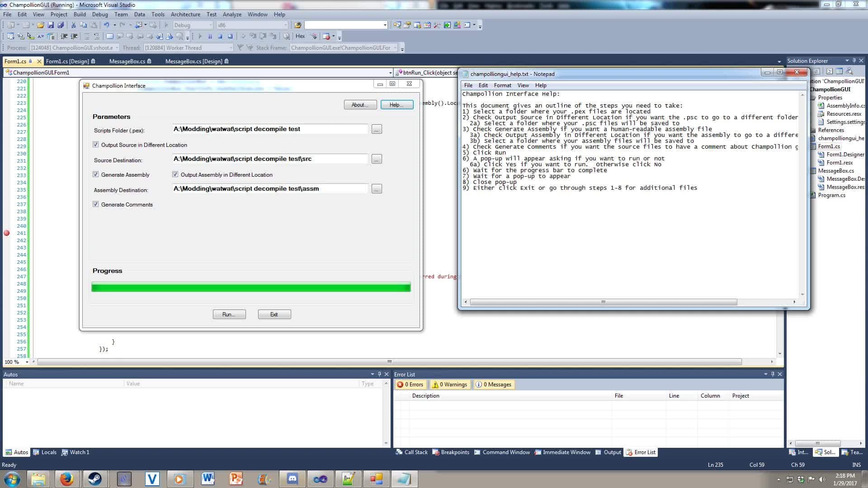Viewport: 868px width, 488px height.
Task: Toggle the 0 Messages filter button
Action: [493, 385]
